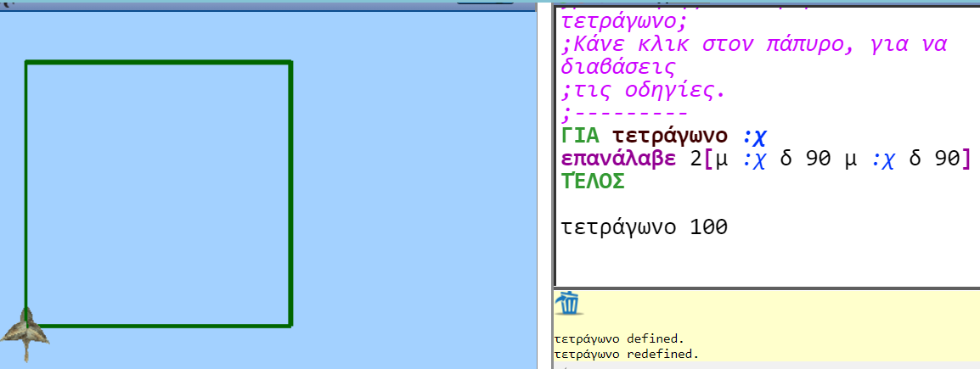
Task: Click the top edge of the green square
Action: (x=159, y=62)
